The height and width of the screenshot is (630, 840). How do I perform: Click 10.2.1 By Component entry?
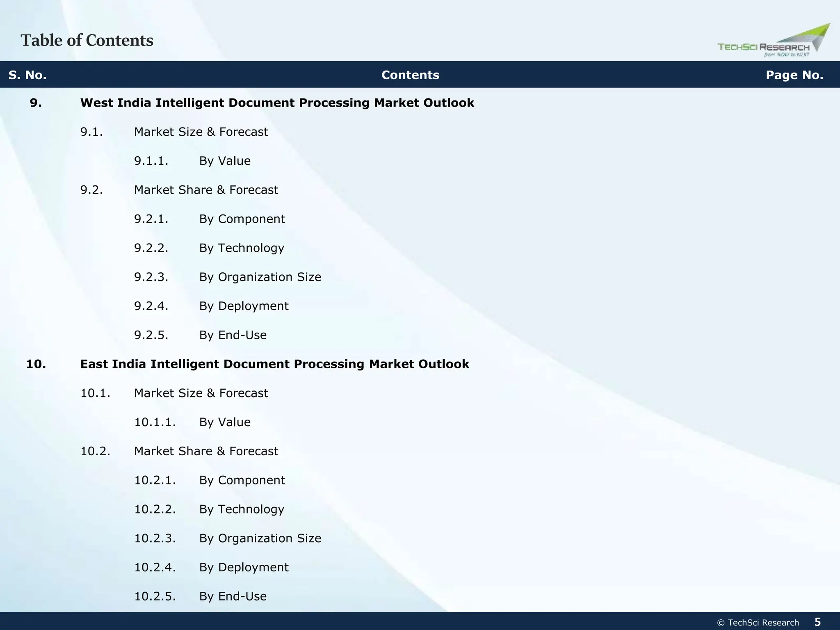pyautogui.click(x=242, y=480)
